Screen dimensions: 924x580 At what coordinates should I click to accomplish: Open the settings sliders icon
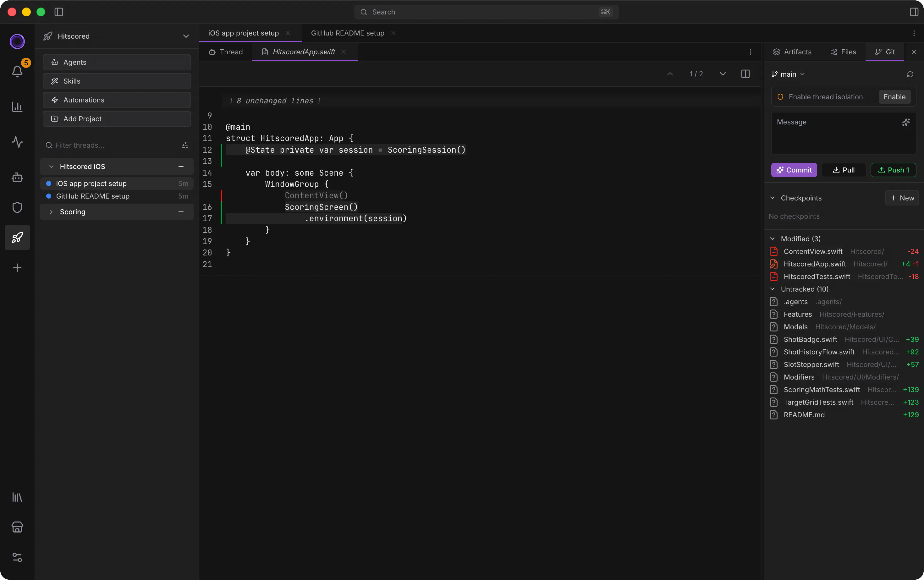click(17, 557)
